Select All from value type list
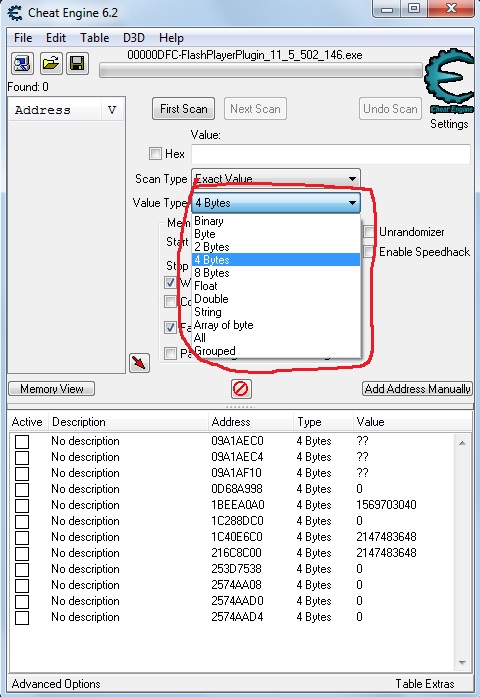This screenshot has height=697, width=480. 276,338
